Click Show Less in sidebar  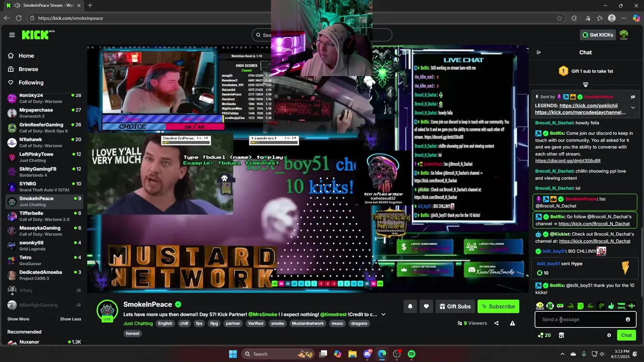pos(70,319)
